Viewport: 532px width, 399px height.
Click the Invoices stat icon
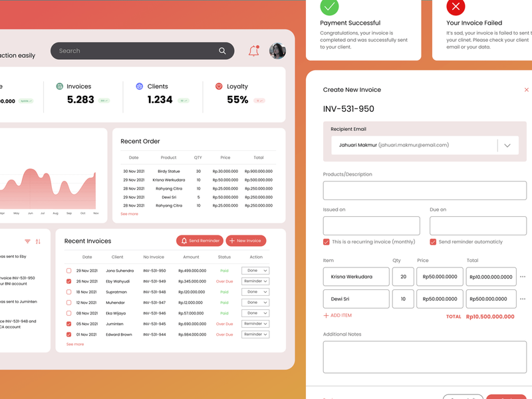pos(60,86)
